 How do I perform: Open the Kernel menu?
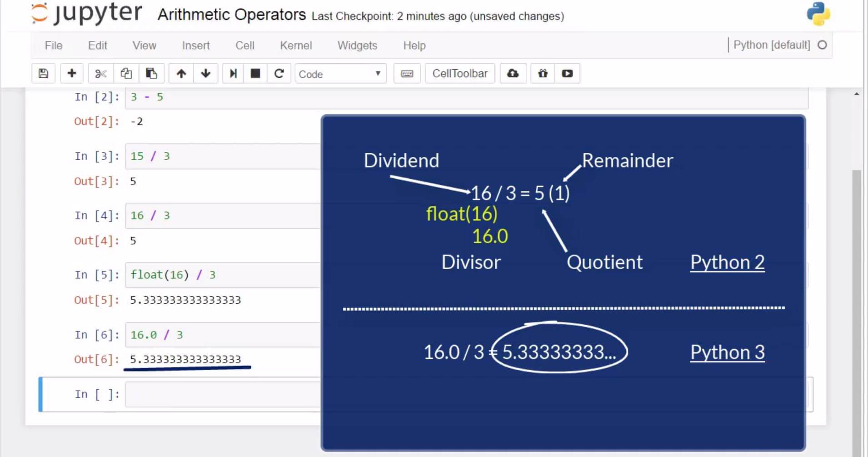(296, 45)
